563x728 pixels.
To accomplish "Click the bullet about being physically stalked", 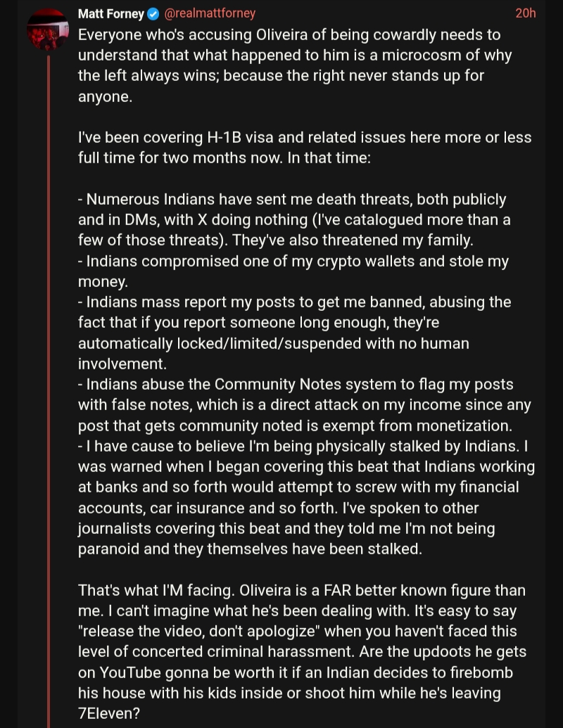I will (306, 497).
